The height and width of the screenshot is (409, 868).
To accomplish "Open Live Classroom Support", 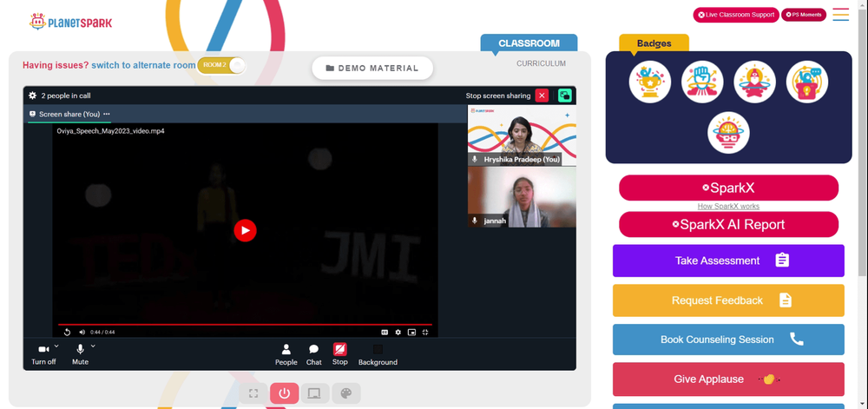I will point(736,15).
